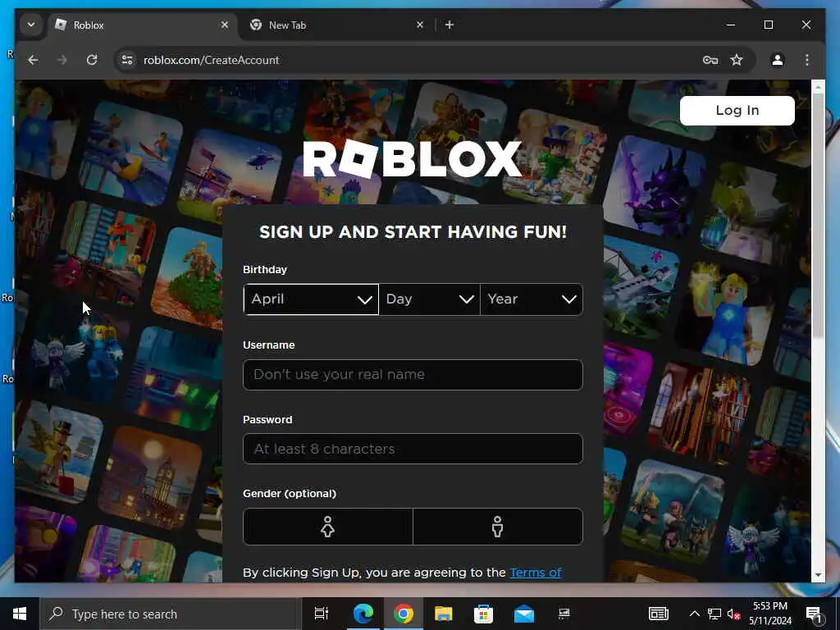Viewport: 840px width, 630px height.
Task: Click the browser forward arrow
Action: click(x=62, y=60)
